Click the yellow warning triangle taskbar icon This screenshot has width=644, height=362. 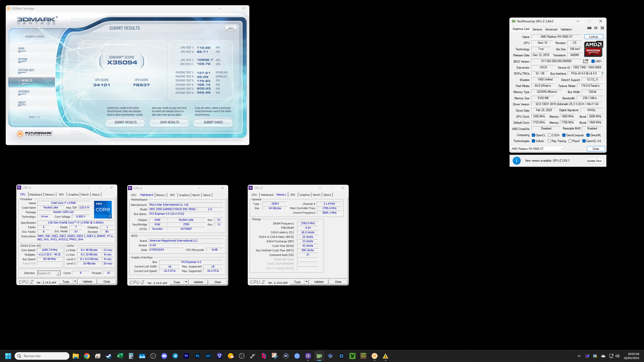click(x=385, y=356)
